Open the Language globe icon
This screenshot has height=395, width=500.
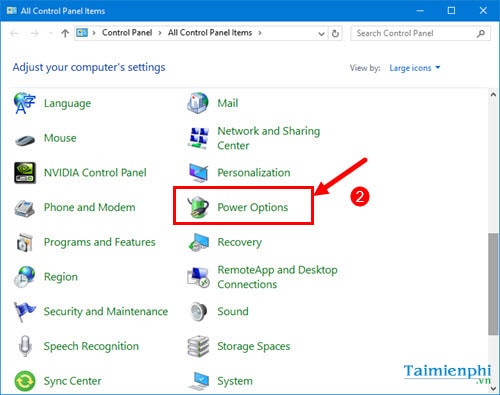(x=24, y=103)
